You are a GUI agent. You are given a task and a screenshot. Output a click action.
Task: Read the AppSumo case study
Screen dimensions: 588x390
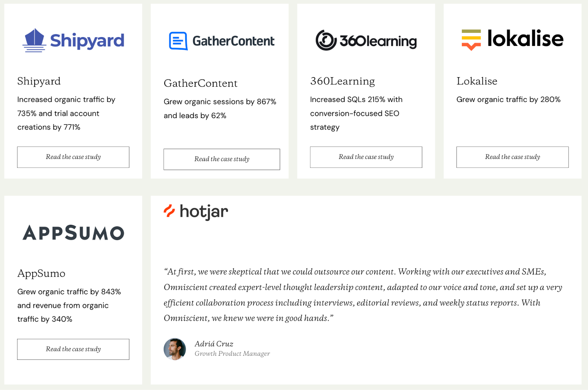73,349
